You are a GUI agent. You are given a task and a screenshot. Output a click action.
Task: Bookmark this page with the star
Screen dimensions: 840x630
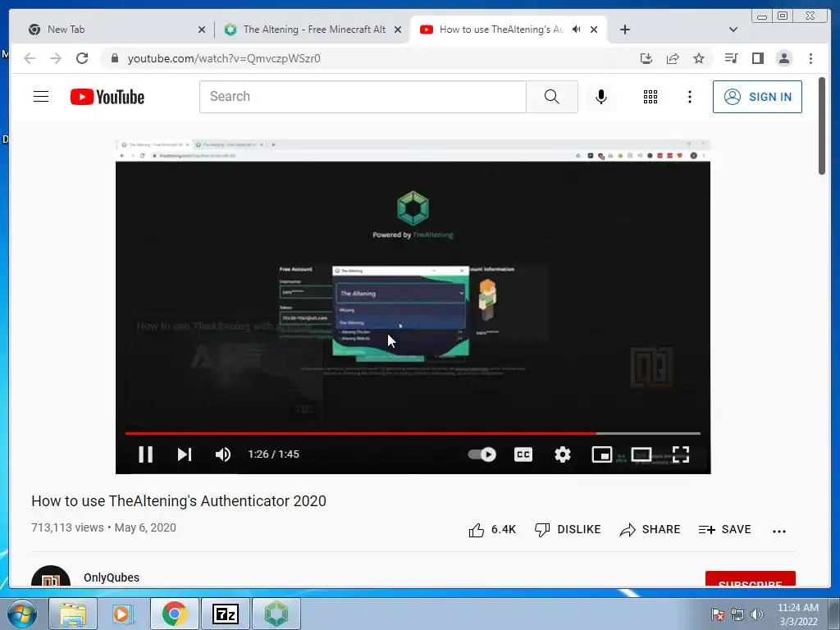click(699, 58)
